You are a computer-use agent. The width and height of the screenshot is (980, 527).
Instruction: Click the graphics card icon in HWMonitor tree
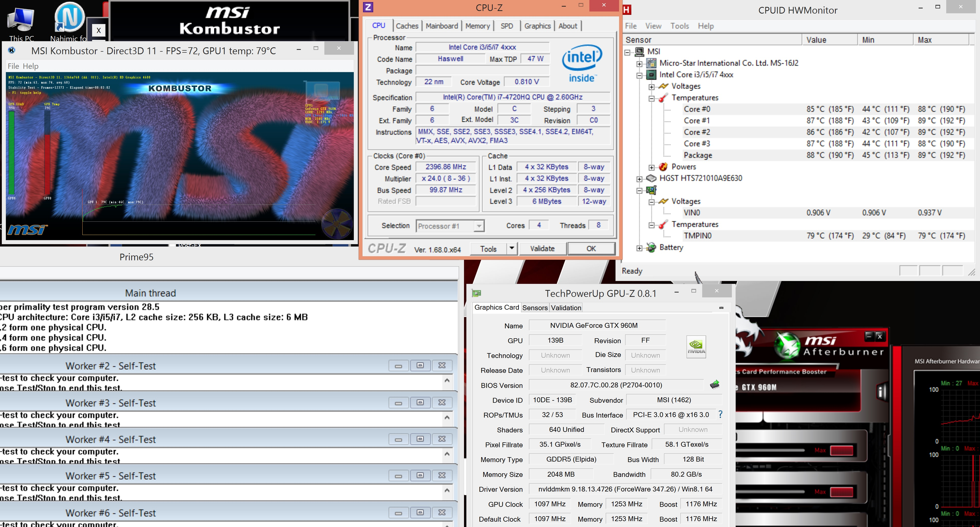coord(651,190)
